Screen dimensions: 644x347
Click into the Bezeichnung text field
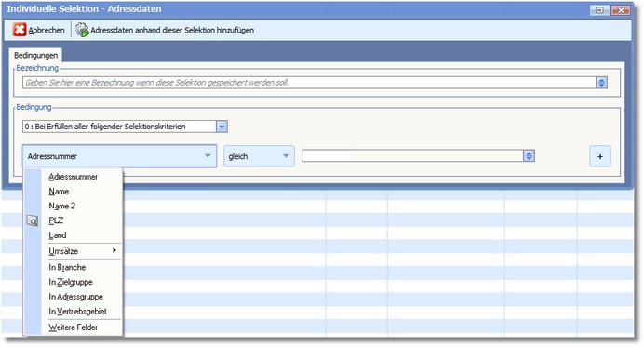[x=309, y=83]
